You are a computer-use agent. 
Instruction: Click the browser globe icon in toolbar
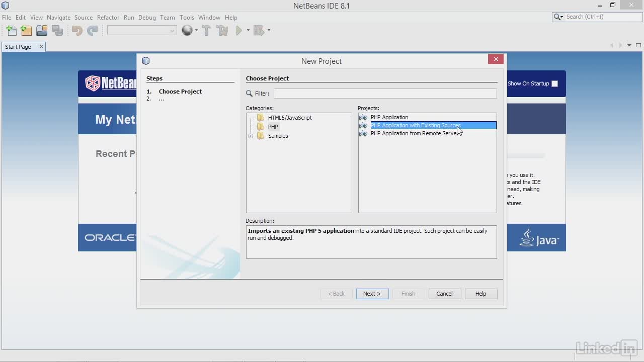pyautogui.click(x=187, y=31)
